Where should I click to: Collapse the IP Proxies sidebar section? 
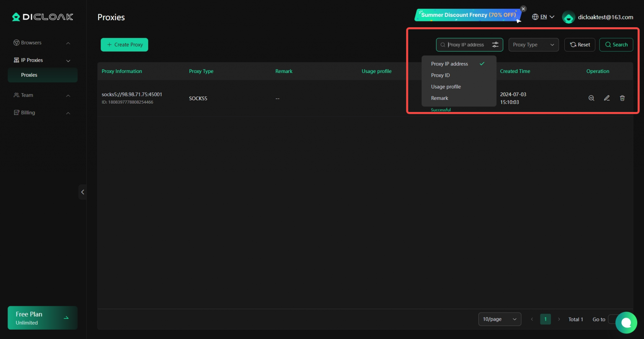(x=42, y=60)
